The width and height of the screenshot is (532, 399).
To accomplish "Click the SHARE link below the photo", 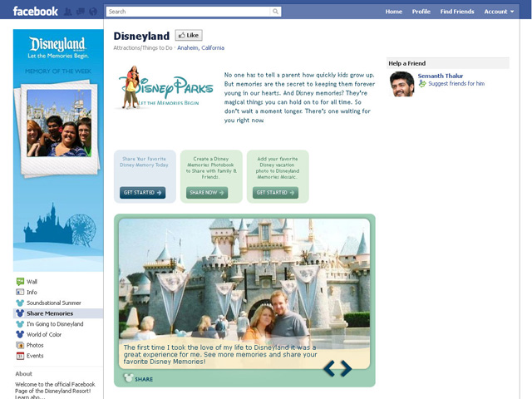I will tap(144, 379).
